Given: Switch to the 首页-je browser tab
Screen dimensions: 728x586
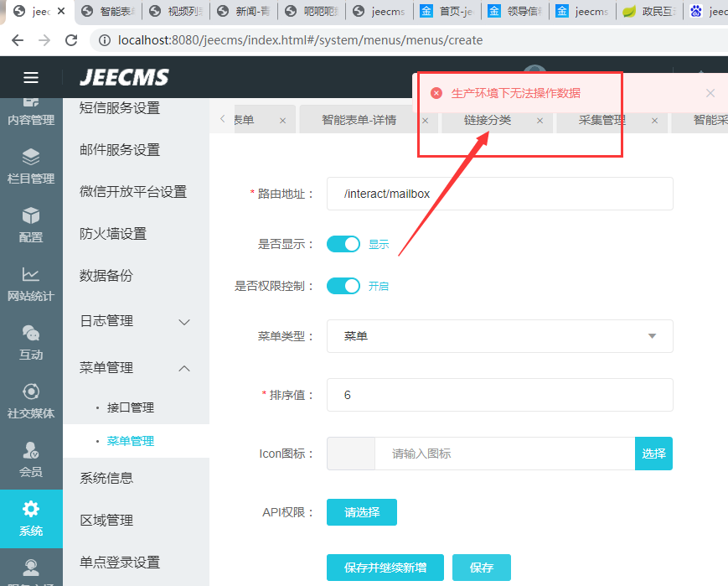Looking at the screenshot, I should click(x=447, y=11).
